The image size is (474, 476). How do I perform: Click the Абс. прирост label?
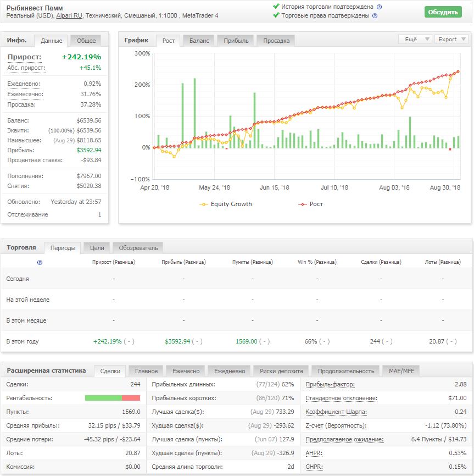26,68
